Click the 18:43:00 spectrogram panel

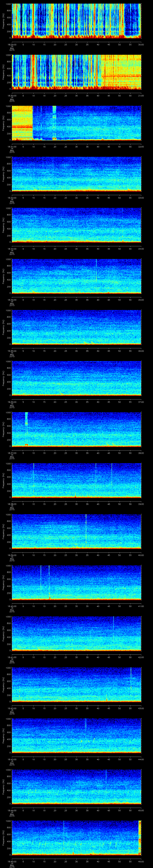pyautogui.click(x=76, y=736)
